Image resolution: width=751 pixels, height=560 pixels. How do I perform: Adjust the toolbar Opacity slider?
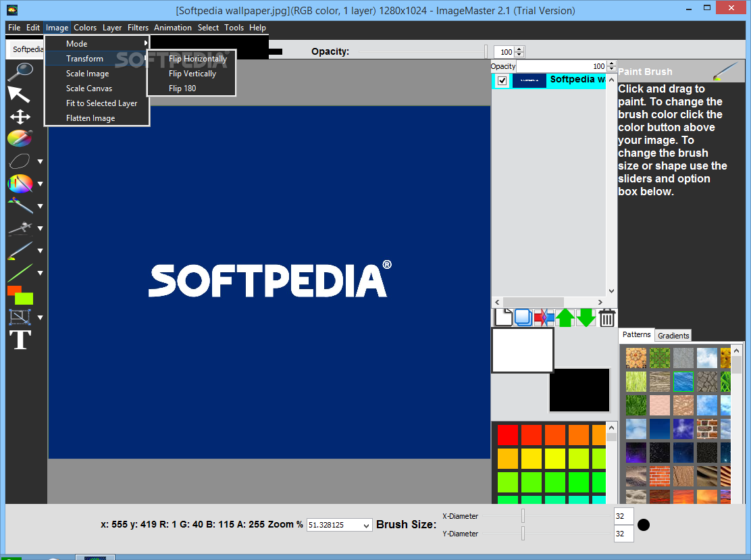pyautogui.click(x=486, y=51)
